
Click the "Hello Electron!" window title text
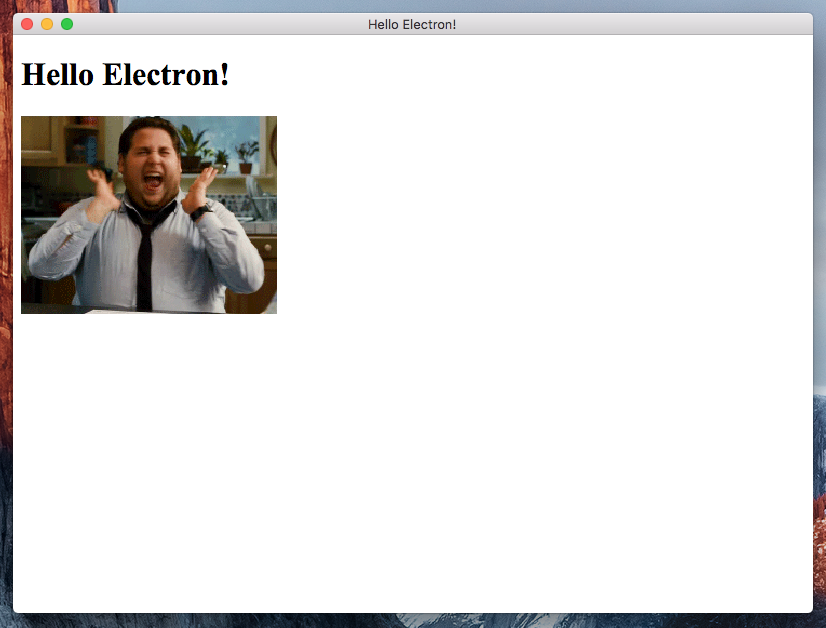412,25
